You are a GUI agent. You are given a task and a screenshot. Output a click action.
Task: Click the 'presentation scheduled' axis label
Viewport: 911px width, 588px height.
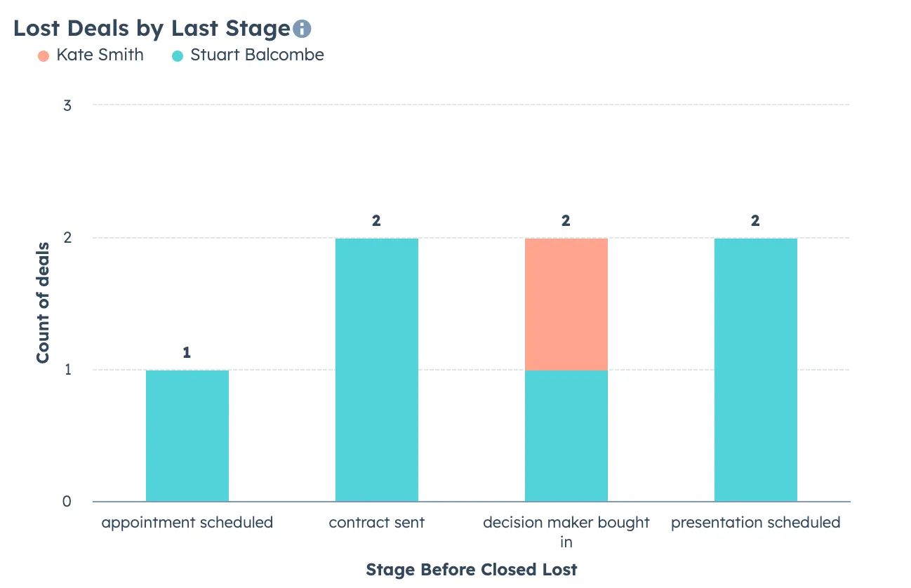pos(756,523)
